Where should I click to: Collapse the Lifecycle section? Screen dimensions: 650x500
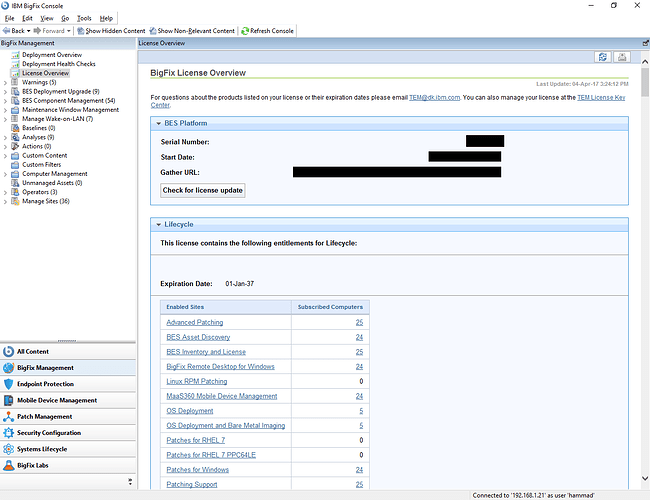point(158,225)
